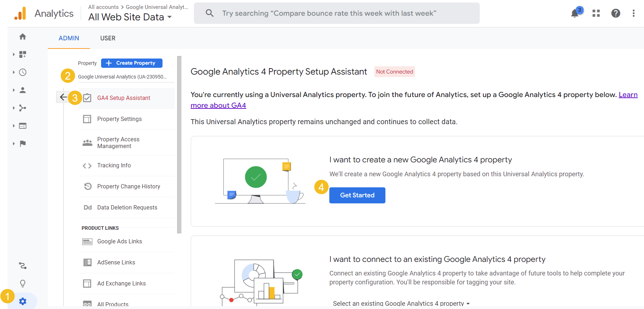Open Property Access Management menu item
This screenshot has height=309, width=644.
pos(126,143)
